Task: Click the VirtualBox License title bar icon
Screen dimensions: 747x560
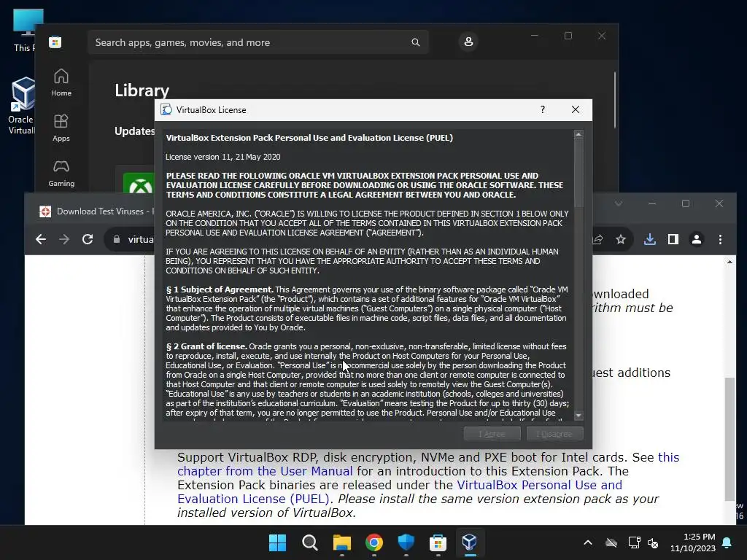Action: pos(166,110)
